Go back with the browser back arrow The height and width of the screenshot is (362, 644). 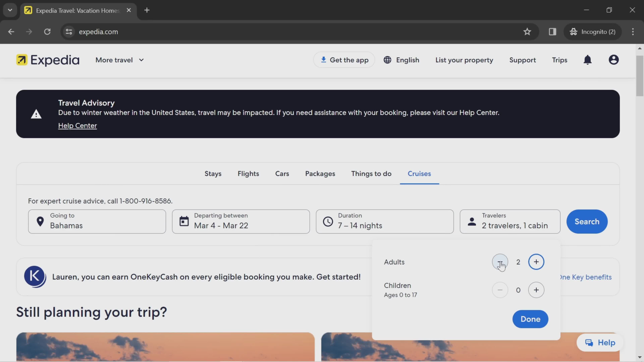click(x=11, y=32)
